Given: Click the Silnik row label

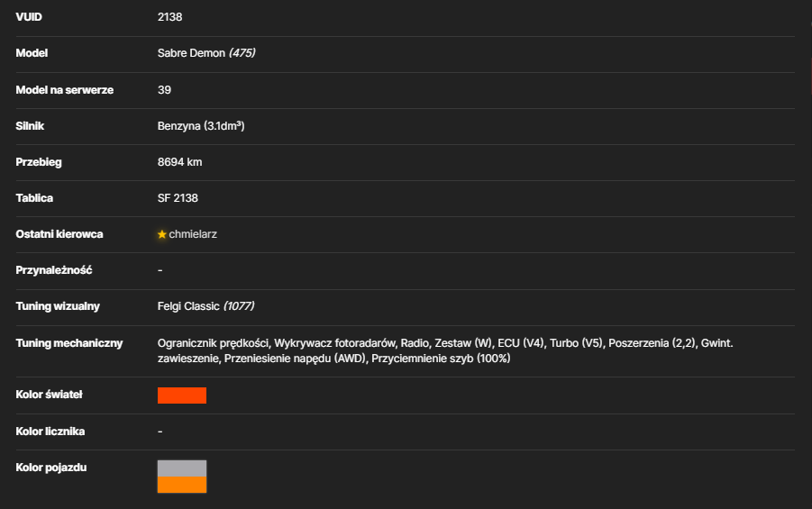Looking at the screenshot, I should point(30,126).
